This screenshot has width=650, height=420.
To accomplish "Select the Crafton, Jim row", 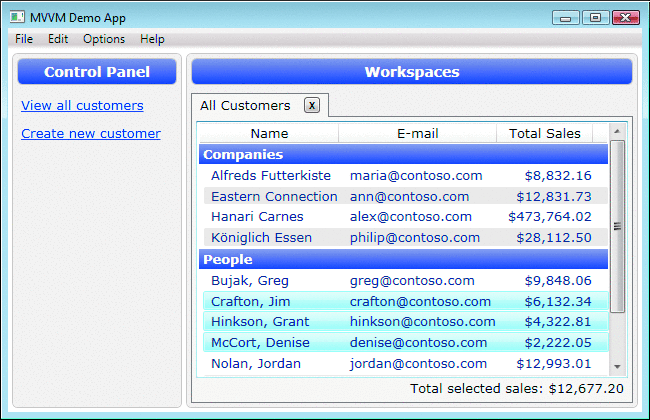I will (x=405, y=301).
